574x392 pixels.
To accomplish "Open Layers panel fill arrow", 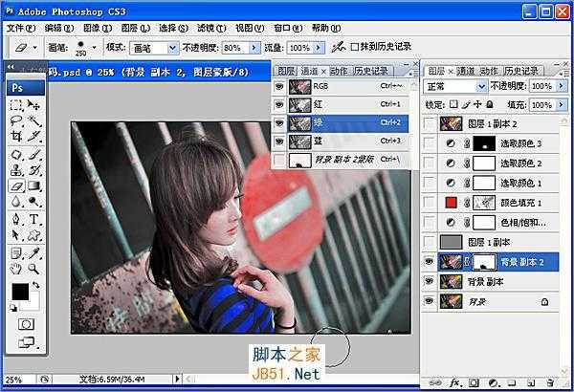I will pyautogui.click(x=562, y=104).
